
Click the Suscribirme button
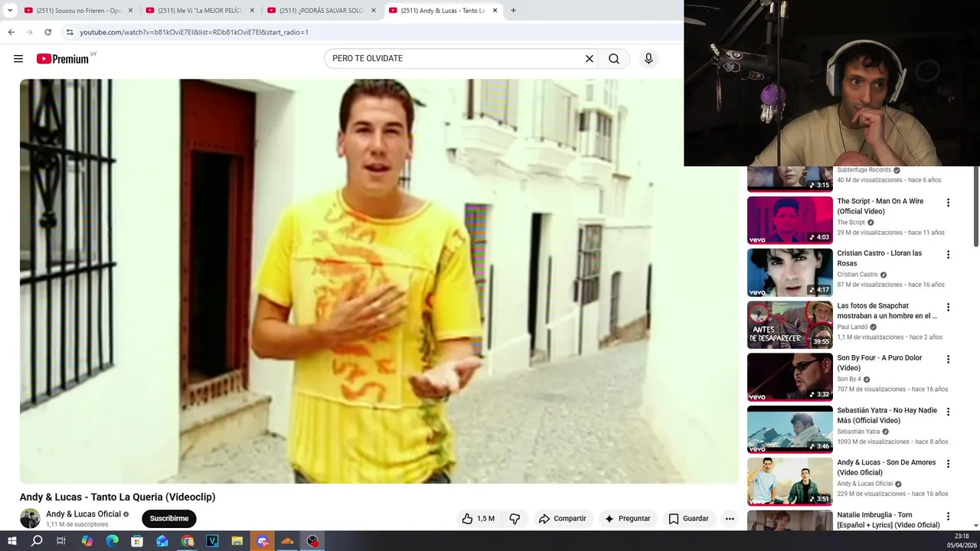pyautogui.click(x=169, y=519)
